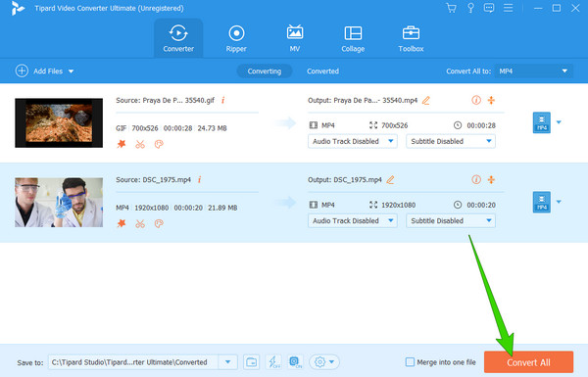Open output metadata info for DSC_1975.mp4
588x377 pixels.
click(476, 179)
